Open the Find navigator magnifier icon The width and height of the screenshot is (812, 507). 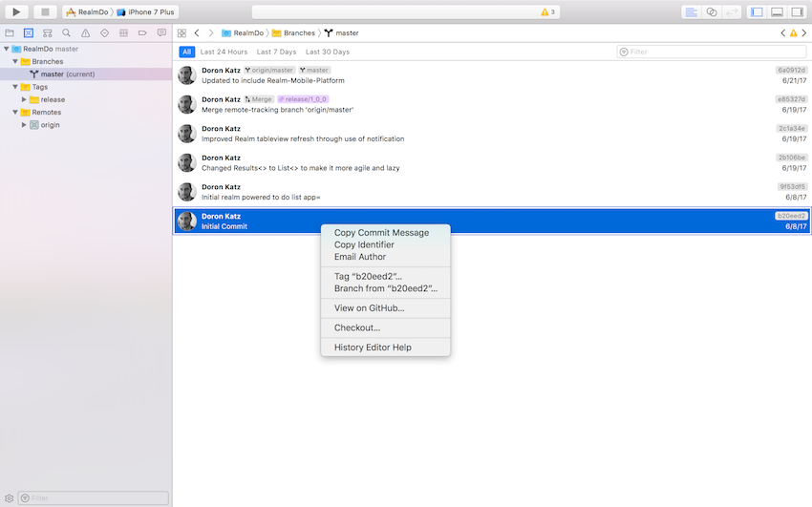pyautogui.click(x=66, y=33)
